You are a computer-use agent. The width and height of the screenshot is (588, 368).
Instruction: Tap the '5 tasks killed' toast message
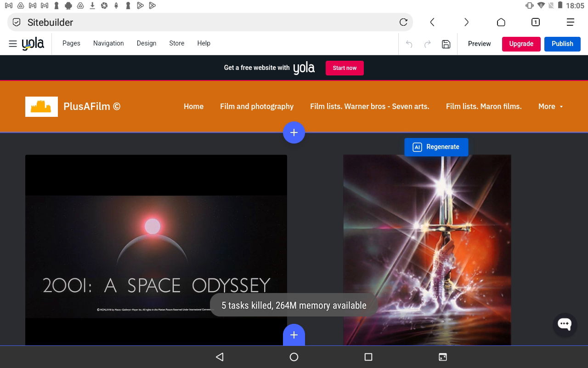pyautogui.click(x=294, y=305)
